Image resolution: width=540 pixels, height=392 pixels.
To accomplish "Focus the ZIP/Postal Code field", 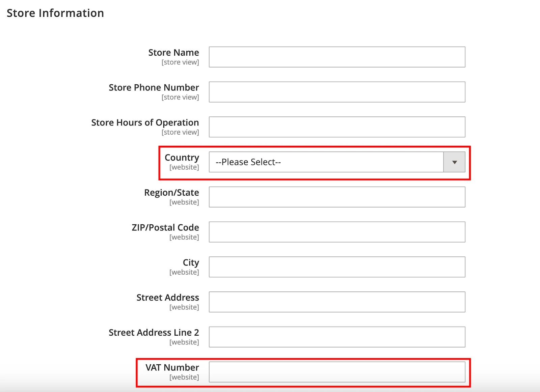I will click(337, 232).
